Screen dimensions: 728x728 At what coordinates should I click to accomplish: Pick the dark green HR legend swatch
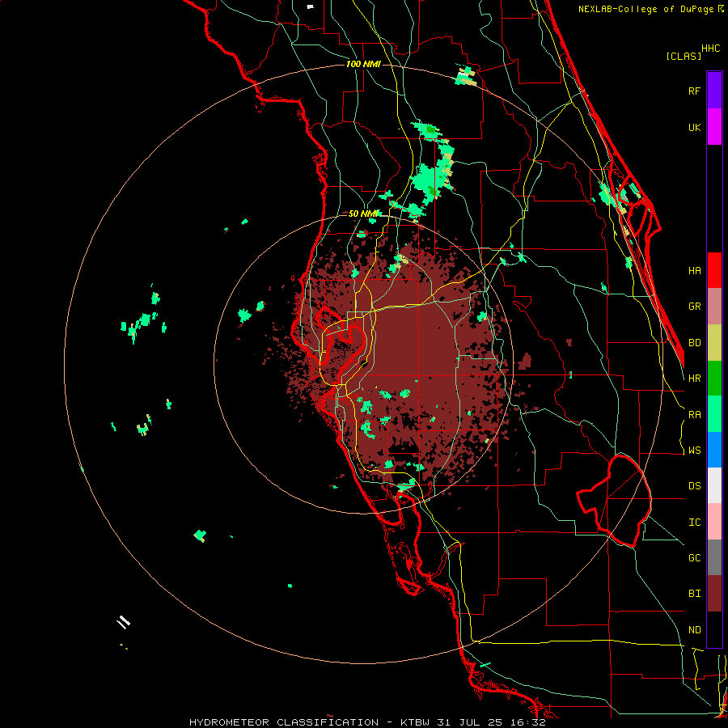pyautogui.click(x=714, y=379)
